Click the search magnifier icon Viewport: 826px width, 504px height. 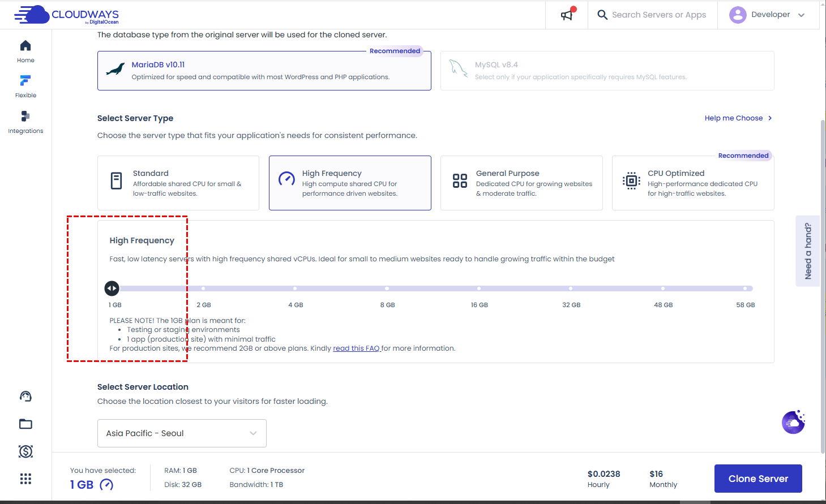coord(602,15)
